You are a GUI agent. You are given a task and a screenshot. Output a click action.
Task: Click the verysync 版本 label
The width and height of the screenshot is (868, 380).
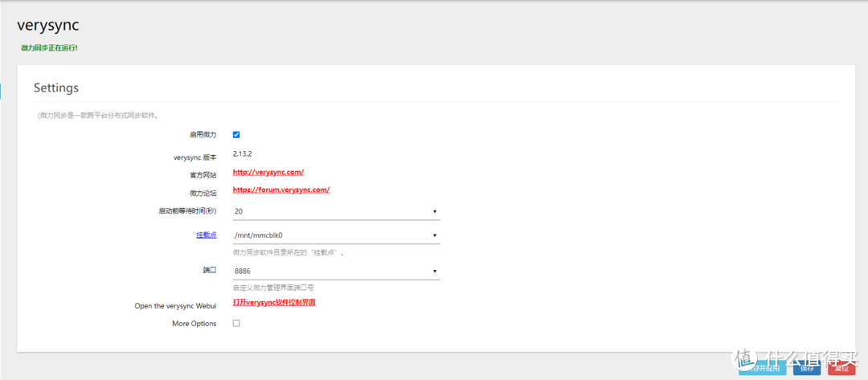point(194,157)
